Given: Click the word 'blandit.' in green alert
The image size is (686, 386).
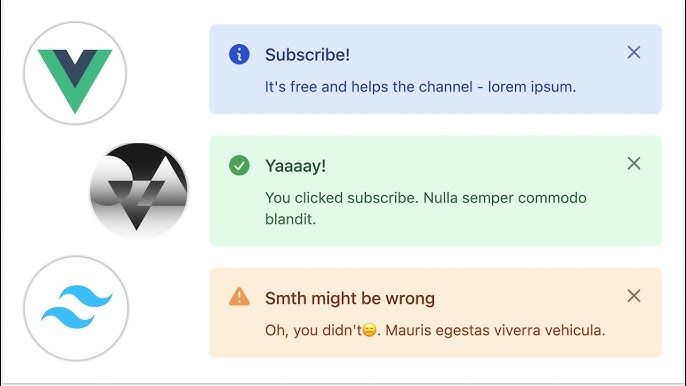Looking at the screenshot, I should point(290,219).
